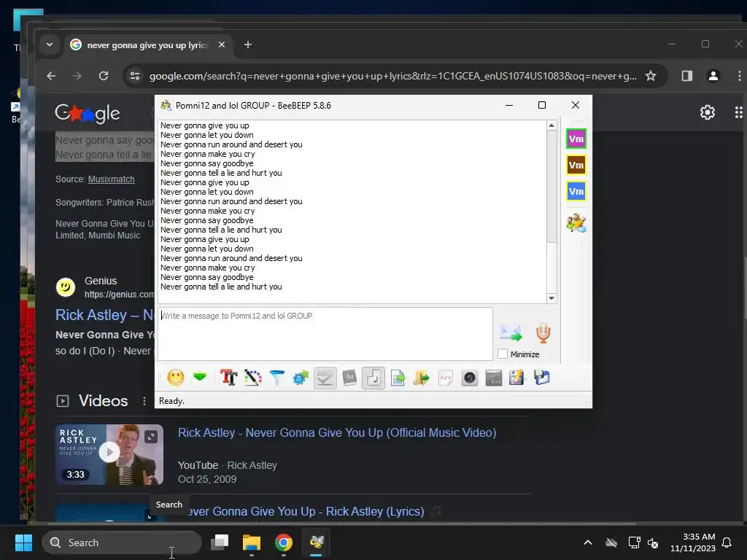Click the "Ready." status bar text

pos(171,401)
